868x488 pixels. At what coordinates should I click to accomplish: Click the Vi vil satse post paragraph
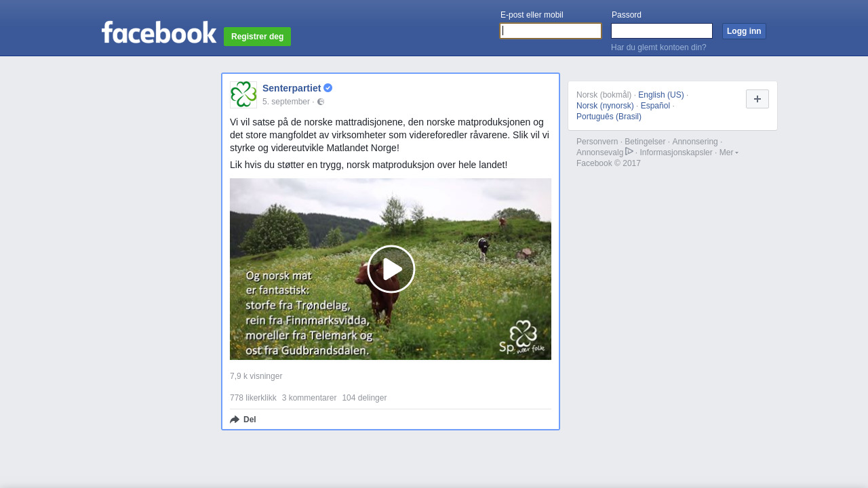[x=390, y=135]
